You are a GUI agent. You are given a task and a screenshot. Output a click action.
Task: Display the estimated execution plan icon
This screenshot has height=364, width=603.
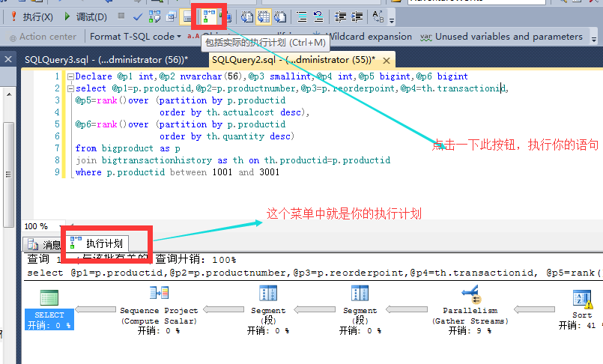coord(154,16)
